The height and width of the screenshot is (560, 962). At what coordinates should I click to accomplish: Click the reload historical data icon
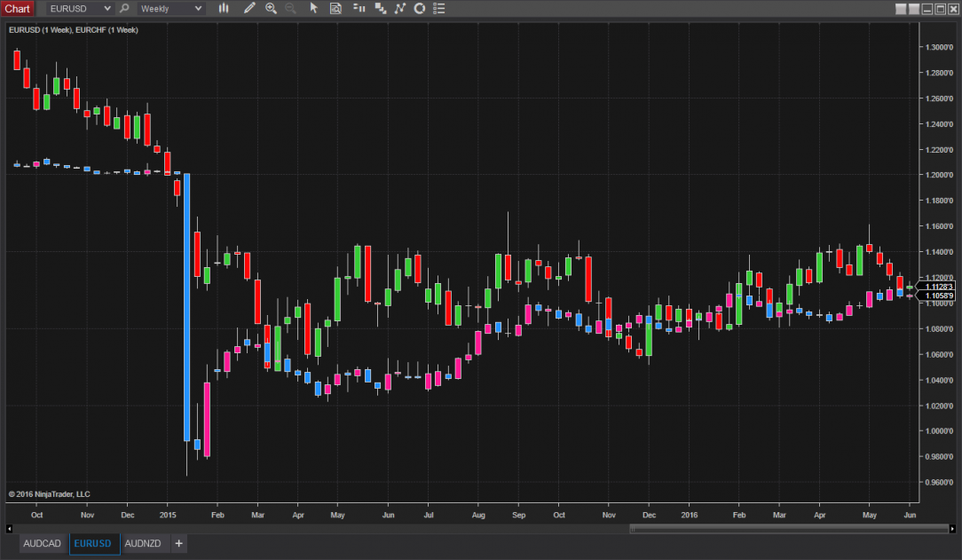[418, 9]
